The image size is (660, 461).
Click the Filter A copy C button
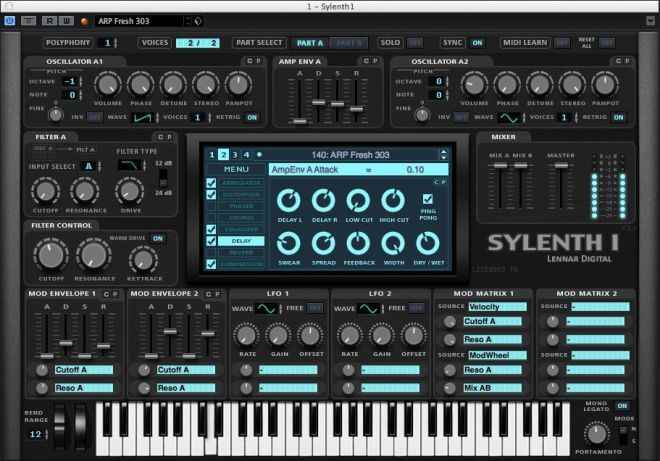click(160, 137)
